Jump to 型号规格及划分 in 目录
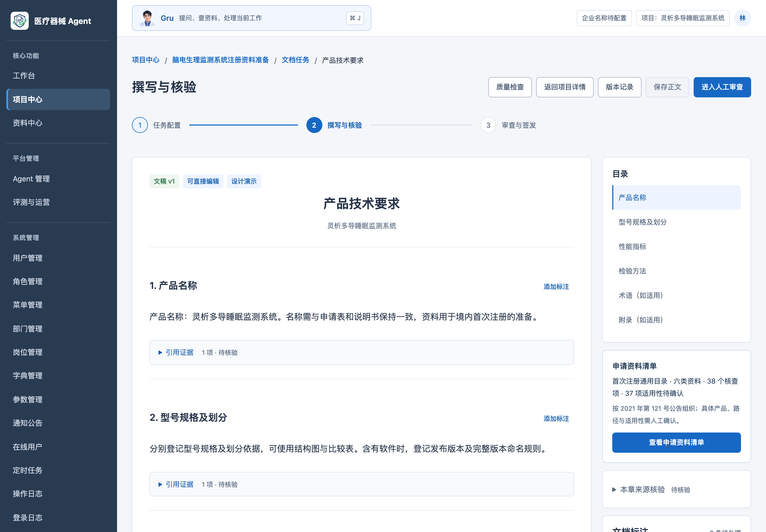The image size is (766, 532). [676, 222]
